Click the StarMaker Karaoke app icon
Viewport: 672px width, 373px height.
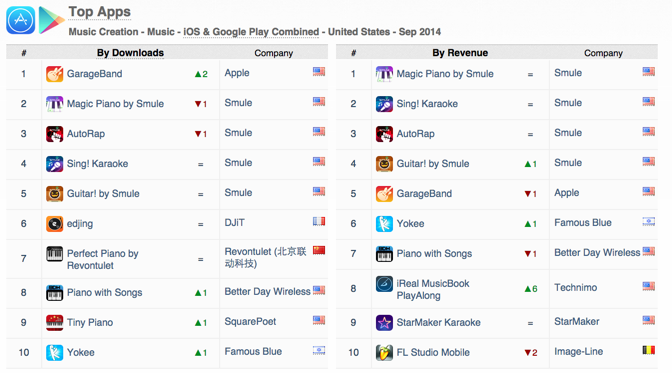(384, 322)
